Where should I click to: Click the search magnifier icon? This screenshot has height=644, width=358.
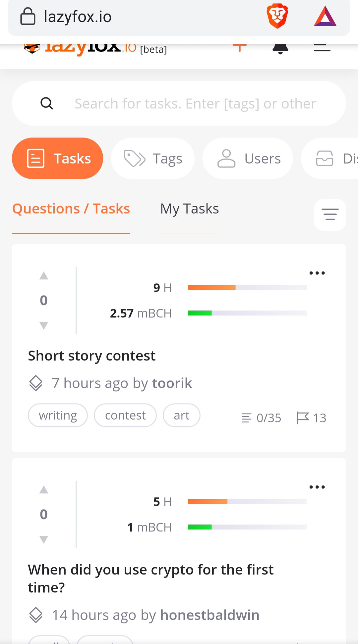click(x=46, y=103)
